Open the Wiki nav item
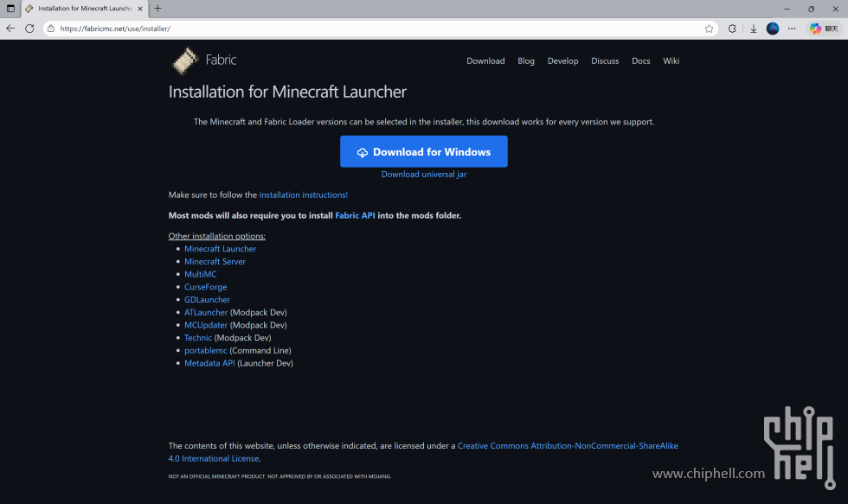848x504 pixels. [x=671, y=61]
